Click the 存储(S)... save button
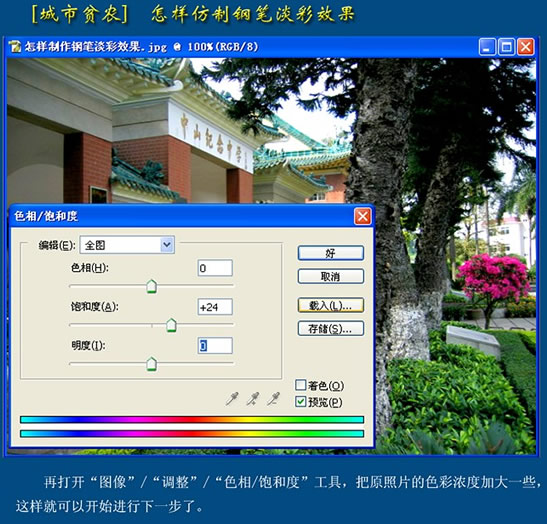 (x=331, y=329)
